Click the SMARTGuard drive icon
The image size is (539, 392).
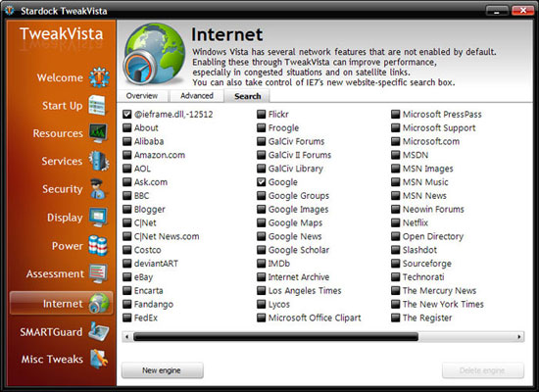click(x=99, y=331)
